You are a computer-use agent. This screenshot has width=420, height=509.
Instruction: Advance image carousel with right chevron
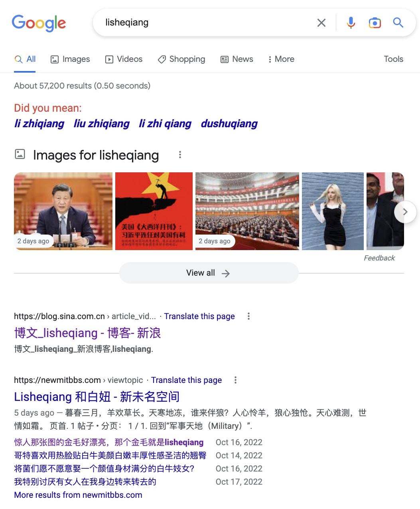click(405, 212)
